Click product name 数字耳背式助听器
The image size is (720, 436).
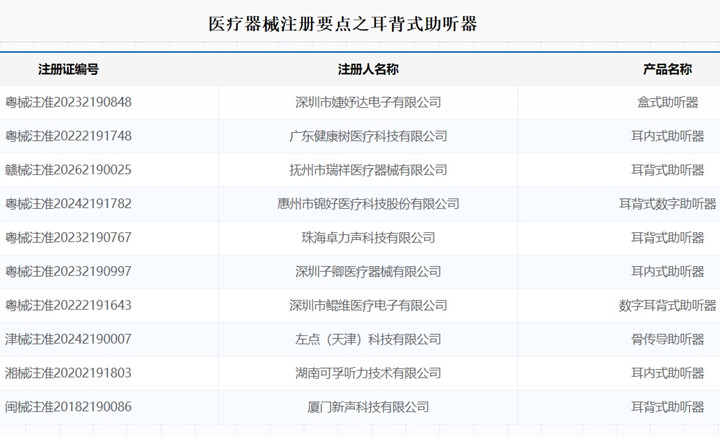668,305
